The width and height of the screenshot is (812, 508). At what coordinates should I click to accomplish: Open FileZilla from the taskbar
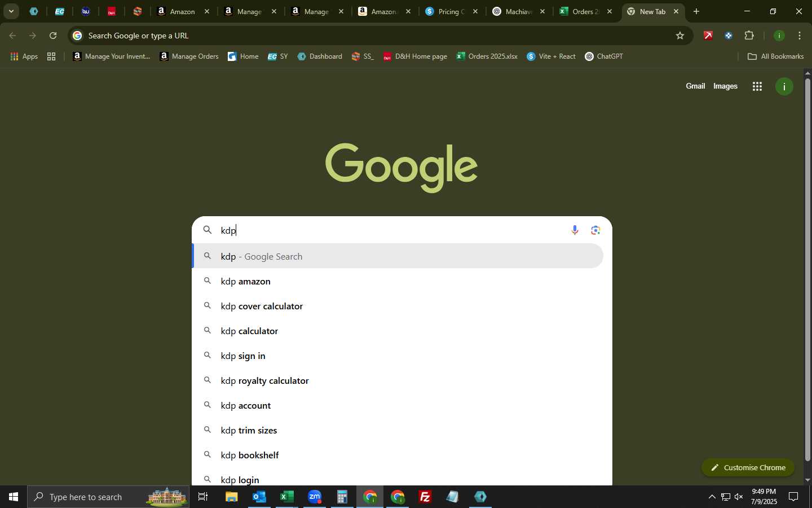[425, 497]
